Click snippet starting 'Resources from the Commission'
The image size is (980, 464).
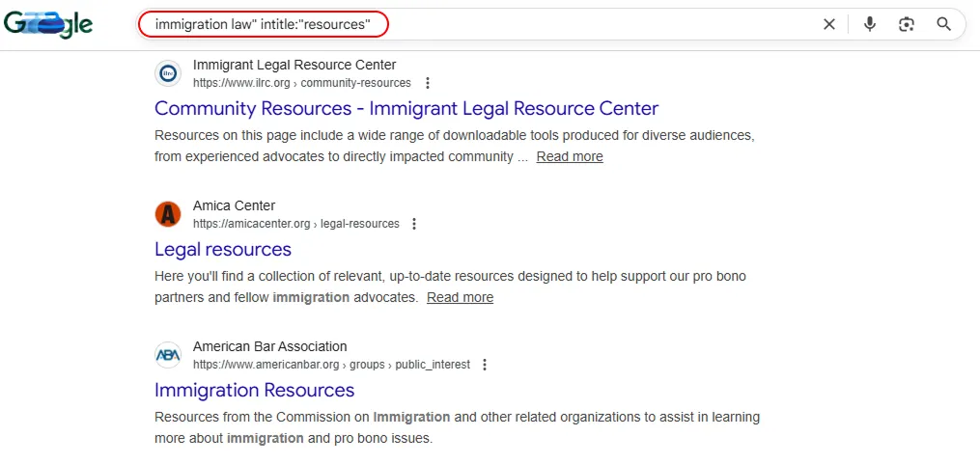coord(457,427)
